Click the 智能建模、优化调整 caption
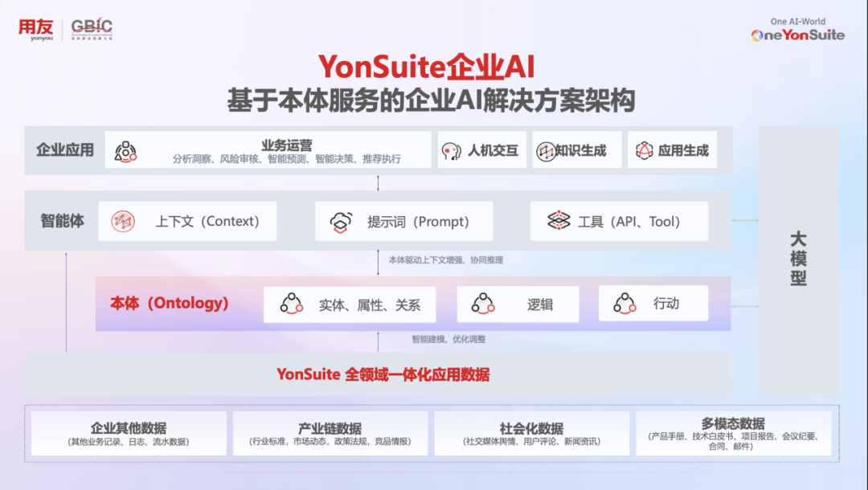The image size is (868, 490). [448, 339]
